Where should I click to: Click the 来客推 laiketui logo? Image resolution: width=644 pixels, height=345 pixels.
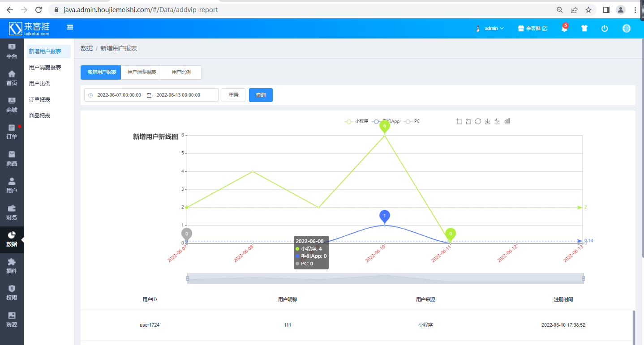[x=30, y=28]
